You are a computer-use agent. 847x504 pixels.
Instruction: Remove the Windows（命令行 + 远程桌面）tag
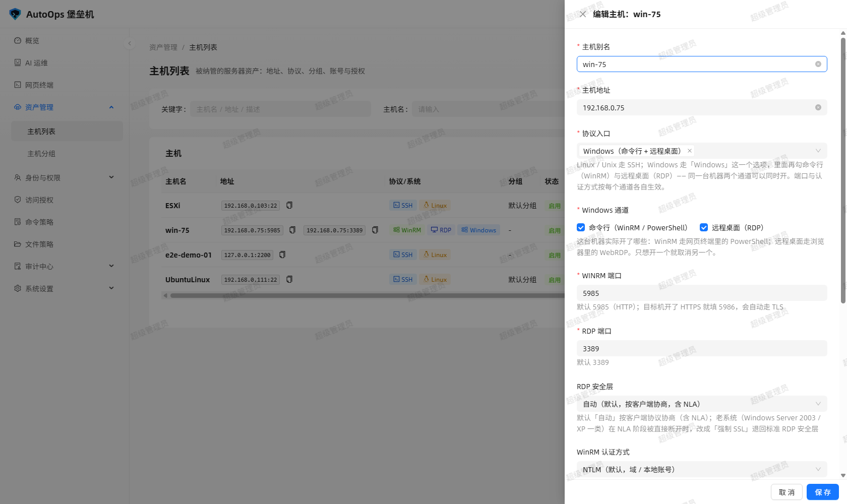tap(690, 151)
